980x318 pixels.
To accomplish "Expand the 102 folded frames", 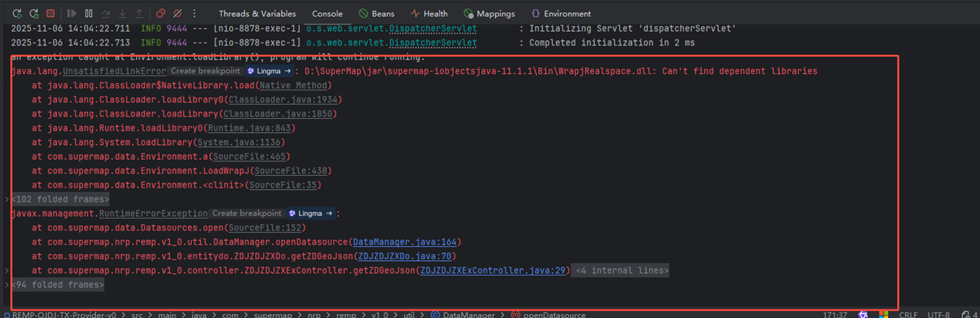I will [60, 199].
